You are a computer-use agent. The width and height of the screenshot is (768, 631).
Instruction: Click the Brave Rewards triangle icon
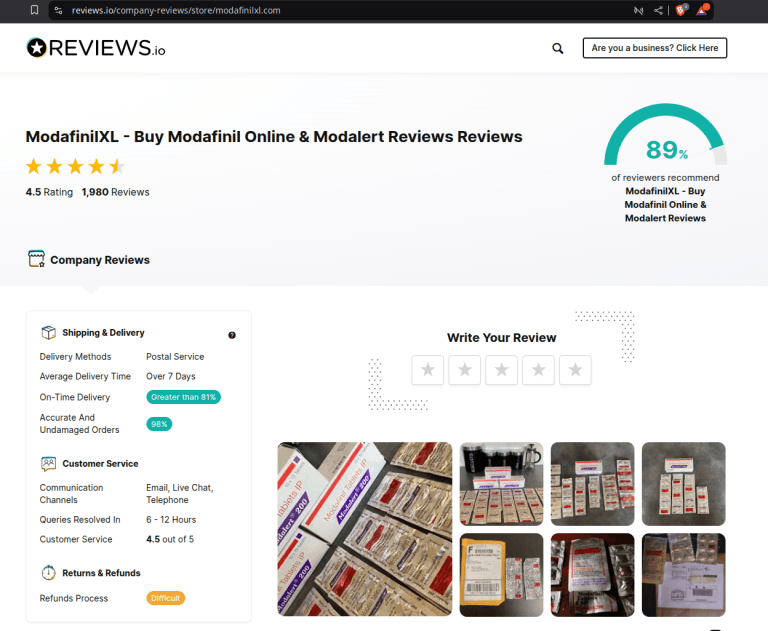702,10
